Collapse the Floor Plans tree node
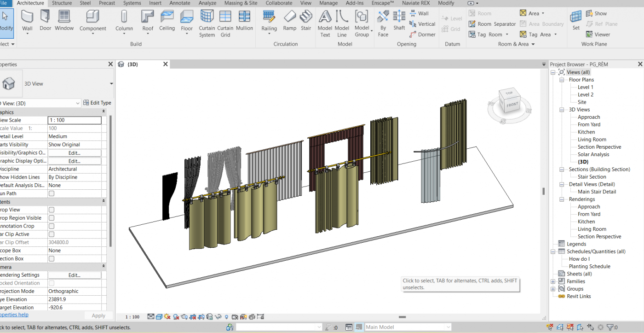This screenshot has height=333, width=644. point(562,80)
